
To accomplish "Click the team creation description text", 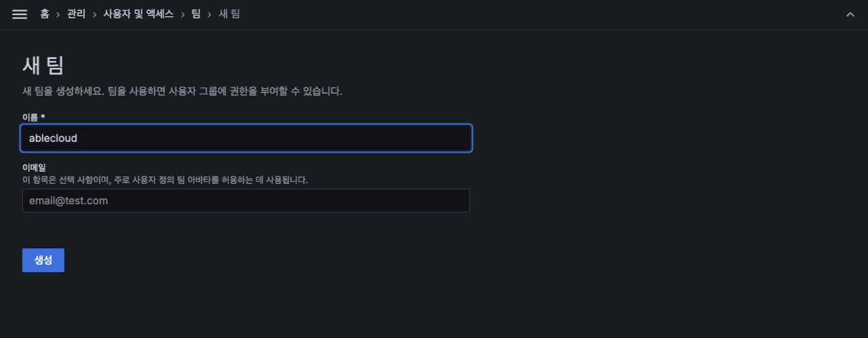I will pos(182,91).
